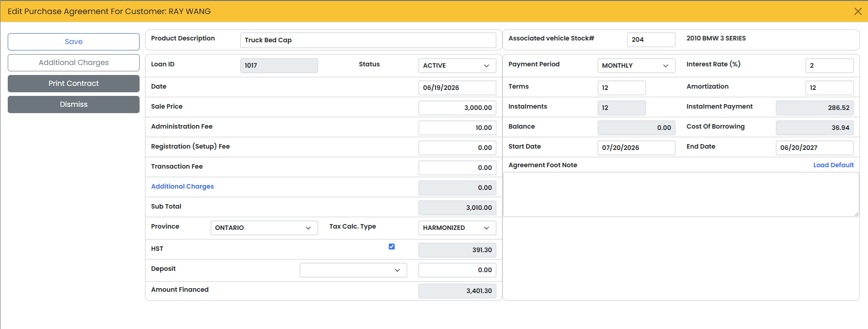Viewport: 868px width, 329px height.
Task: Close the Edit Purchase Agreement dialog
Action: 858,11
